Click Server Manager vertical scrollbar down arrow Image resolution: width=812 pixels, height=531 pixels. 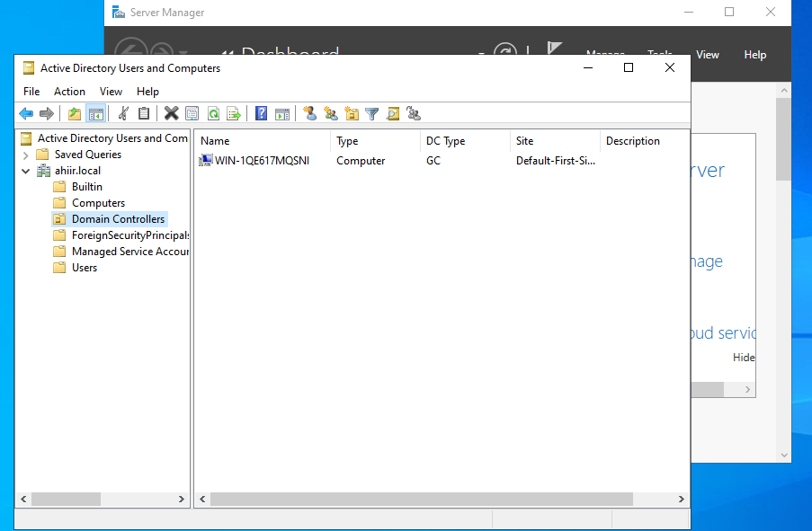pyautogui.click(x=784, y=456)
